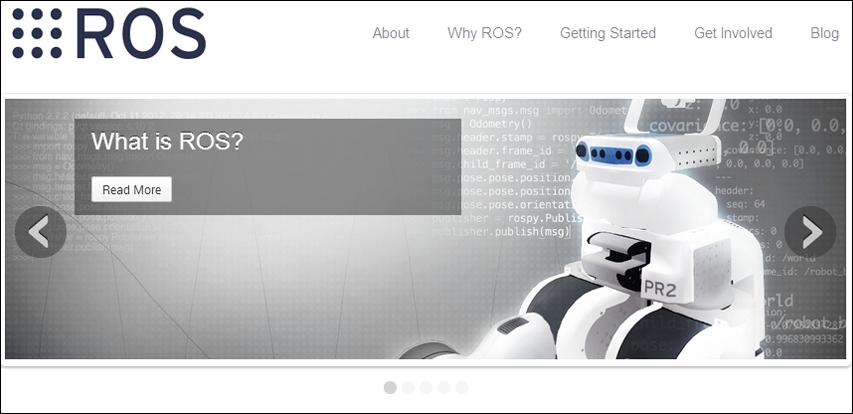Open the Get Involved section

click(733, 33)
